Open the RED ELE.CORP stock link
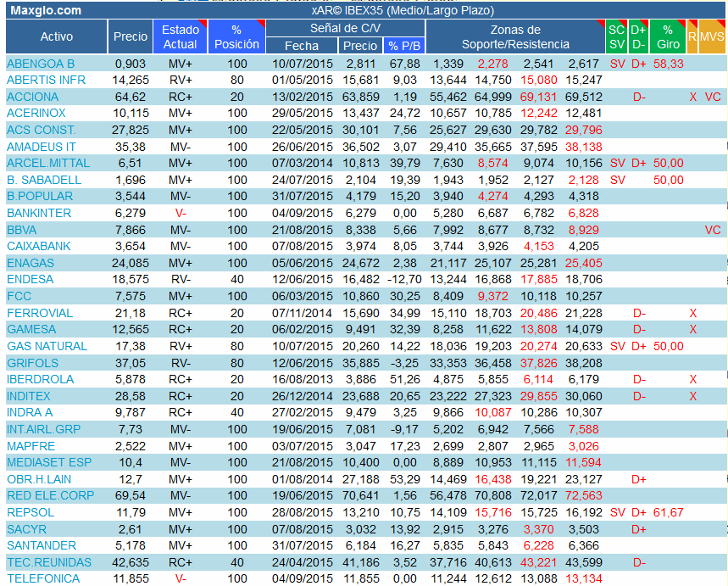The height and width of the screenshot is (586, 728). (x=51, y=495)
